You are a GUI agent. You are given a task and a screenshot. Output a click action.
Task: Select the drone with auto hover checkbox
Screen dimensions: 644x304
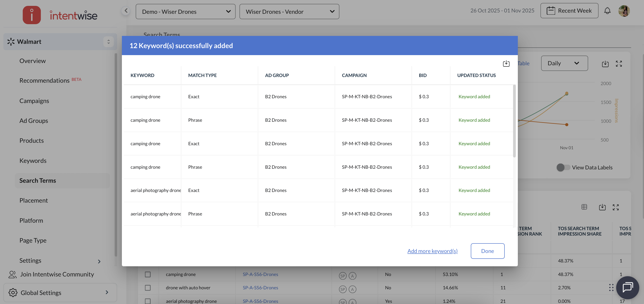tap(148, 288)
